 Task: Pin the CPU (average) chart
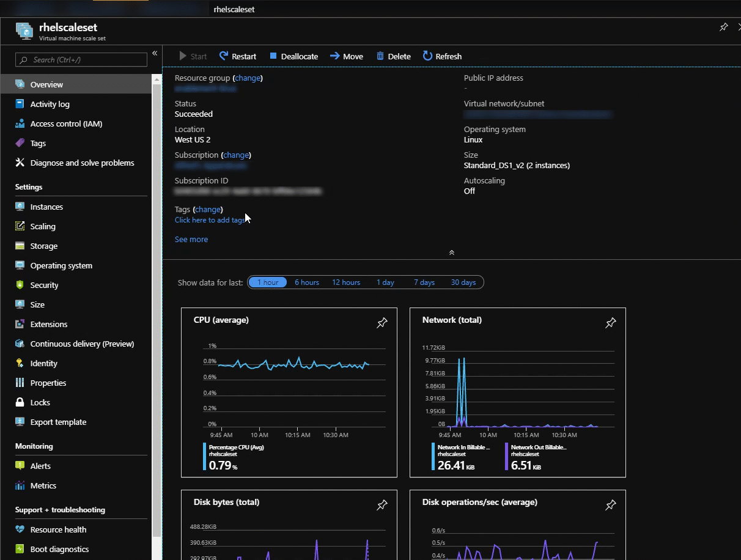click(x=382, y=323)
